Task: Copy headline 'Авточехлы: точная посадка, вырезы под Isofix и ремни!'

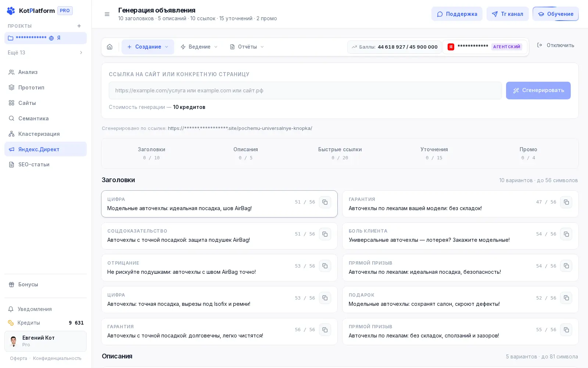Action: coord(325,298)
